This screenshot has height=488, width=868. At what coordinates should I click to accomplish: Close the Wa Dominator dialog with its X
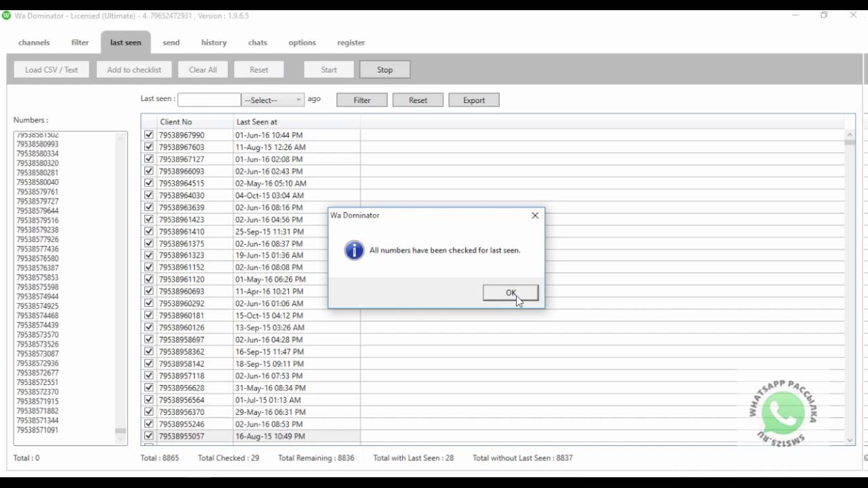pos(535,215)
